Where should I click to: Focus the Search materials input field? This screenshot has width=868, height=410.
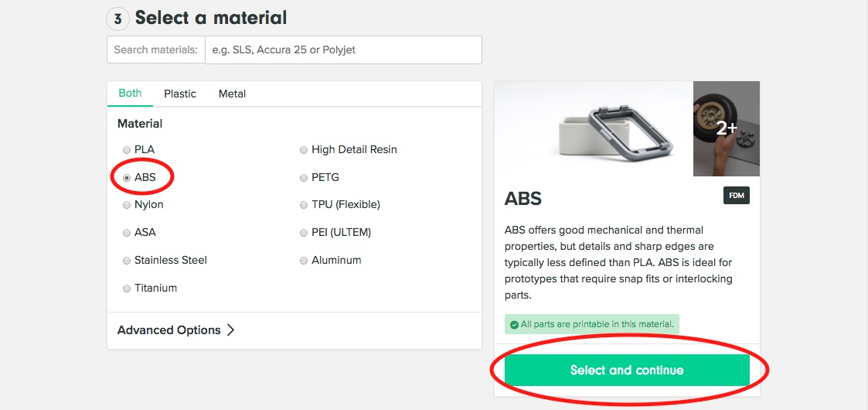342,50
